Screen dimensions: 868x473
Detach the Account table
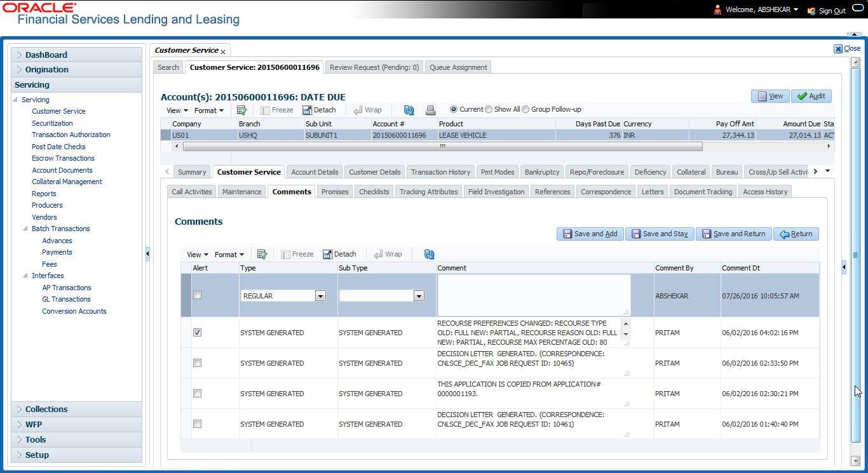[x=319, y=110]
